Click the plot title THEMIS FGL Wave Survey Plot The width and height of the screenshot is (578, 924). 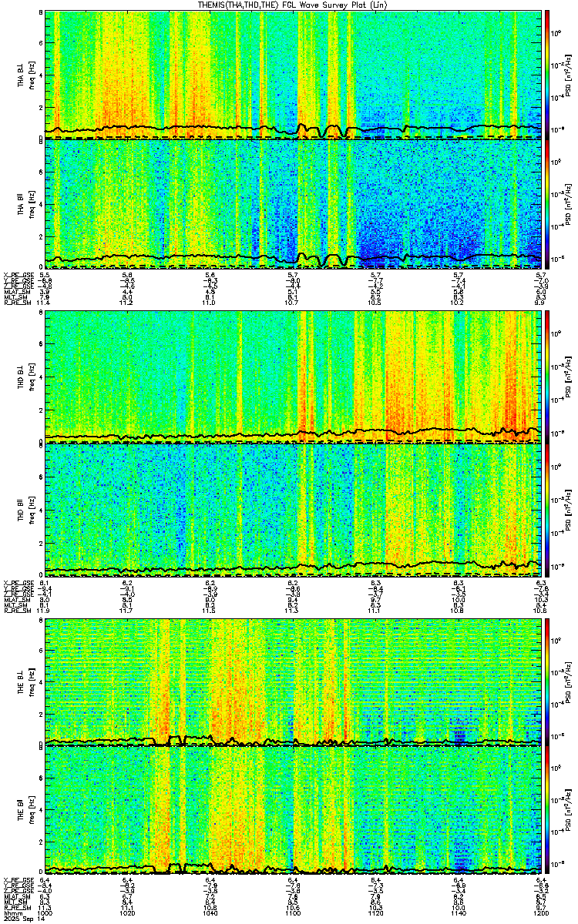click(294, 5)
